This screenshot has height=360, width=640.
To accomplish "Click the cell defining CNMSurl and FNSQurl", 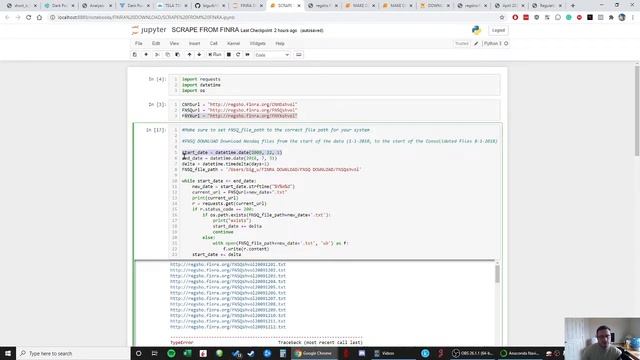I will pos(335,110).
